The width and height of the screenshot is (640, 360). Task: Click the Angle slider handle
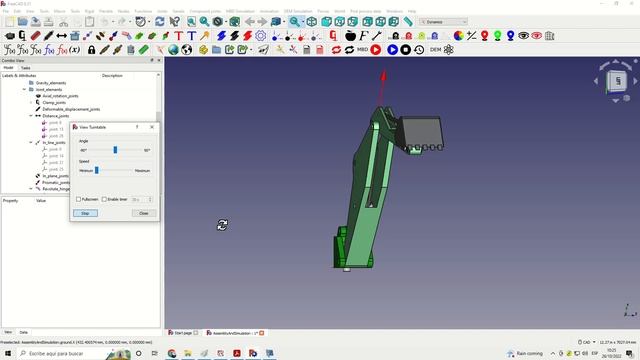[x=115, y=150]
